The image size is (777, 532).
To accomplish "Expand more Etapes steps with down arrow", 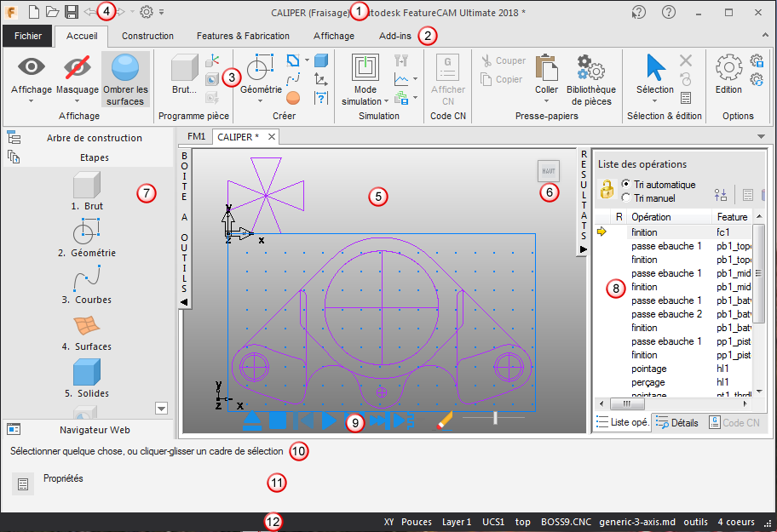I will tap(162, 409).
